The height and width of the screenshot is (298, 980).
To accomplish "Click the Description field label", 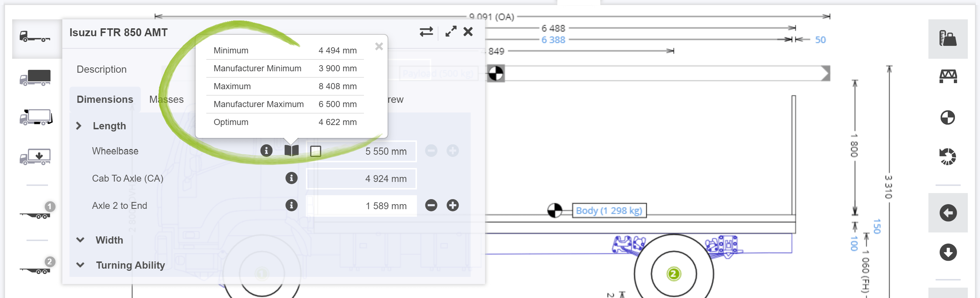I will [102, 69].
